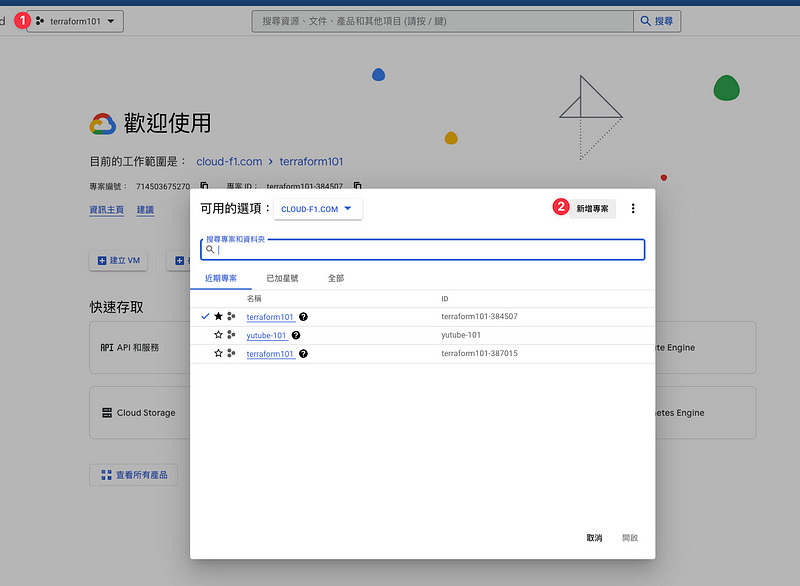
Task: Click the 查看所有產品 button
Action: coord(134,475)
